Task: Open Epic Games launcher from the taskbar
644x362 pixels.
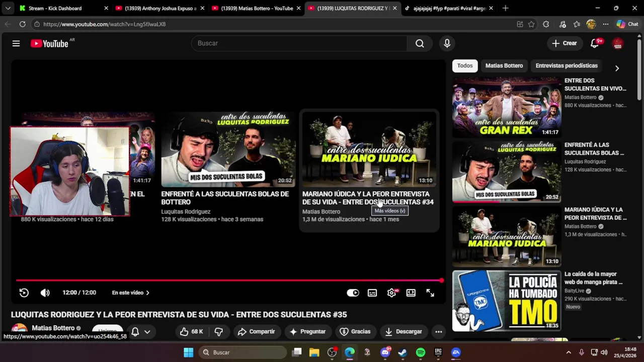Action: point(438,352)
